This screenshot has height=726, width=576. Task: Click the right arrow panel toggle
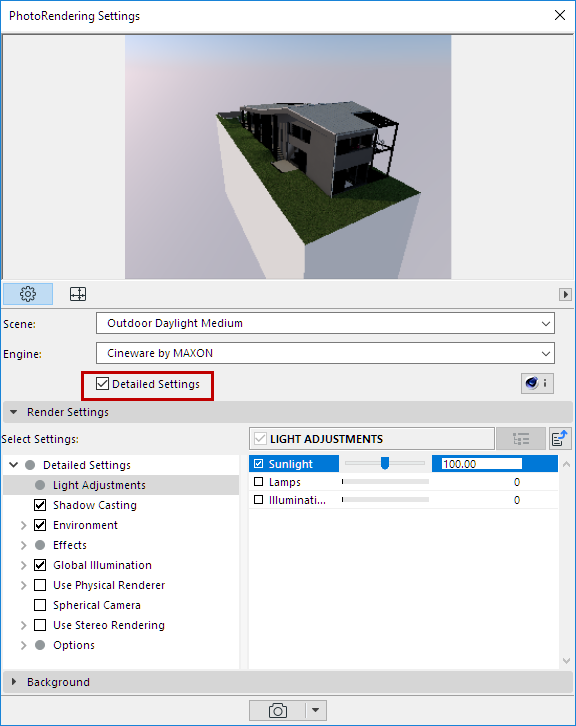pyautogui.click(x=565, y=294)
